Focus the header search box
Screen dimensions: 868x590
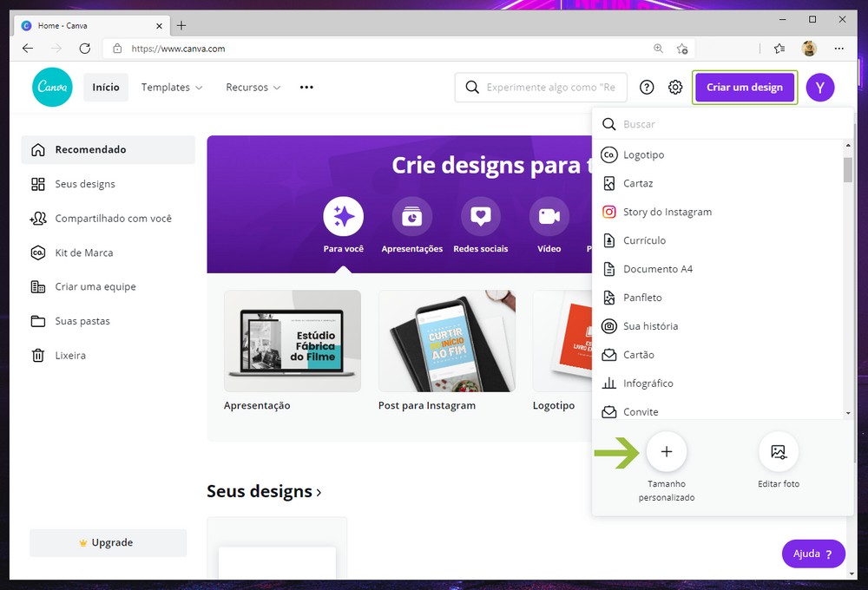pos(541,87)
